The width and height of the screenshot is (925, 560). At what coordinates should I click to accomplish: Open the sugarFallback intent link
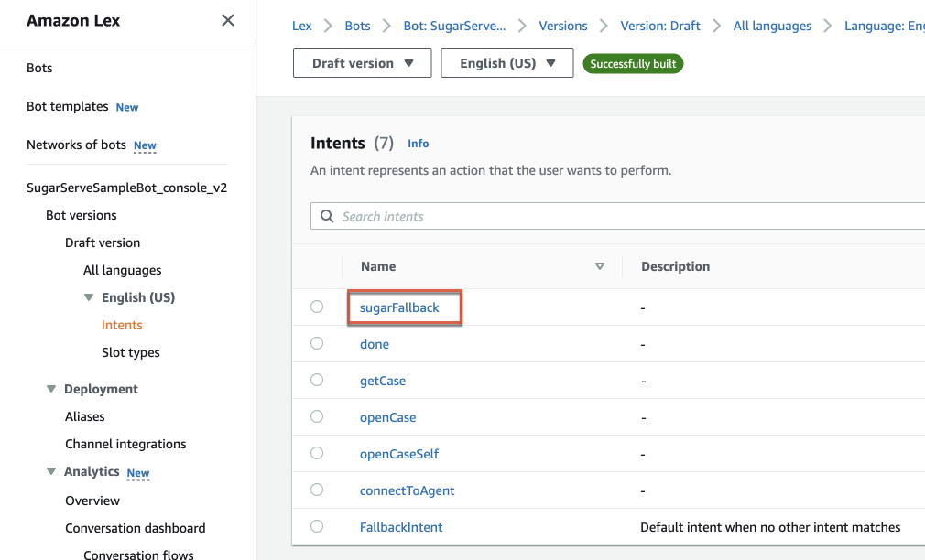pos(399,307)
